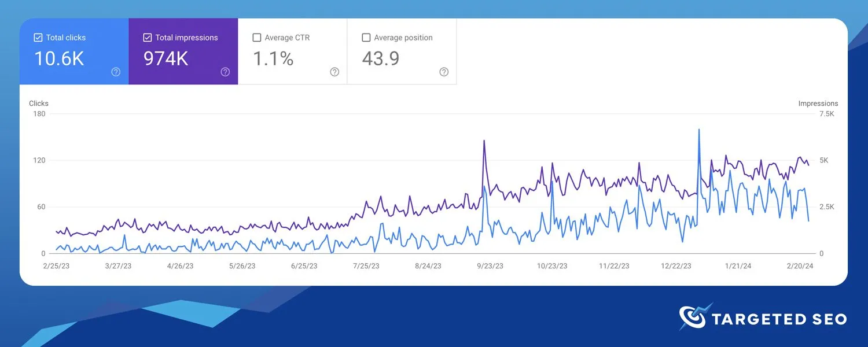Enable the Average CTR checkbox
The image size is (868, 347).
tap(257, 38)
